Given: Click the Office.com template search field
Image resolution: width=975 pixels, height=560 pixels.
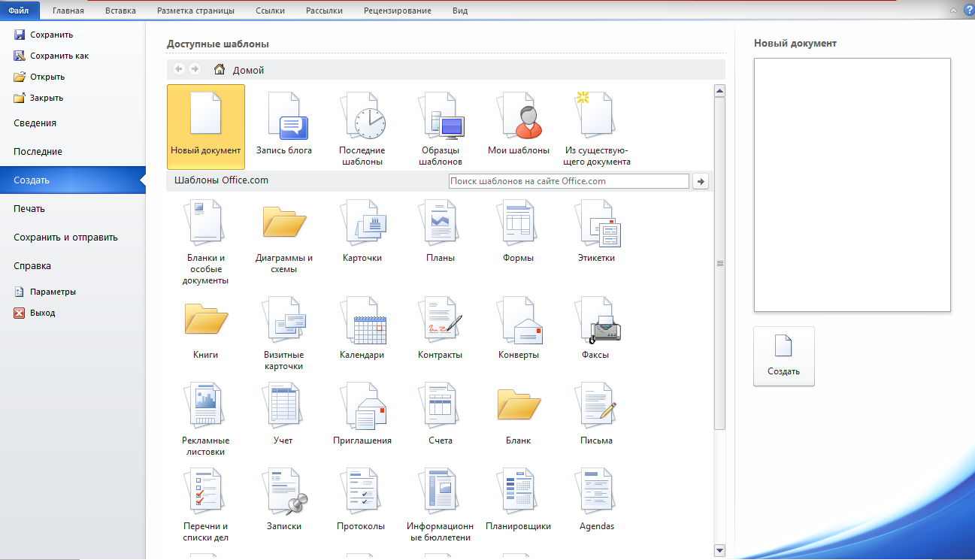Looking at the screenshot, I should pyautogui.click(x=568, y=181).
